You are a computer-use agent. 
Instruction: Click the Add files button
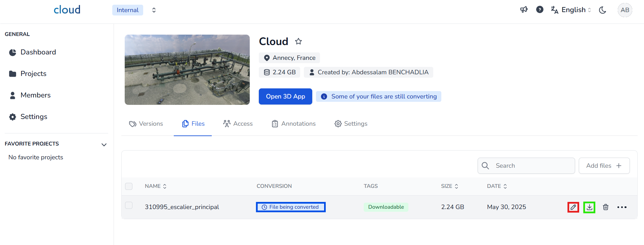point(604,166)
